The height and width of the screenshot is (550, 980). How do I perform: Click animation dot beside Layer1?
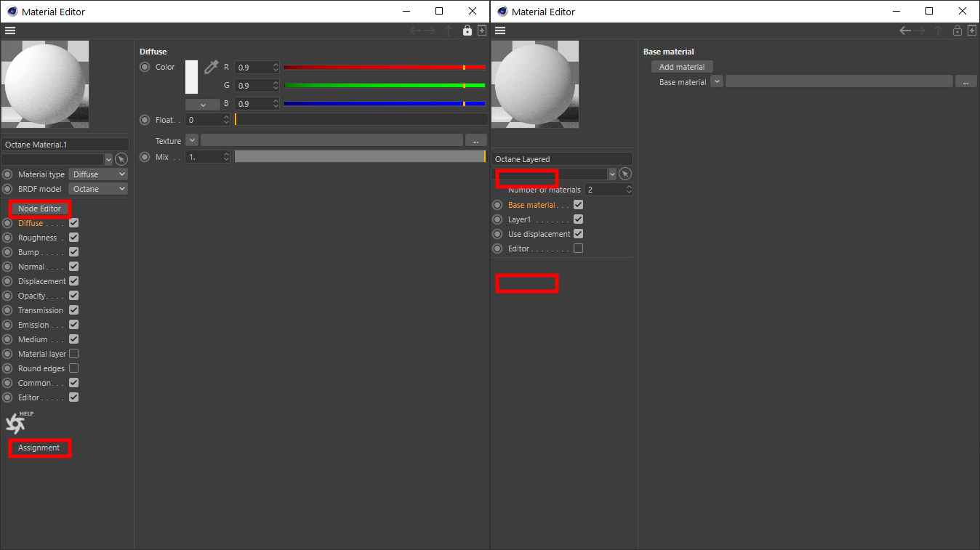pyautogui.click(x=497, y=219)
